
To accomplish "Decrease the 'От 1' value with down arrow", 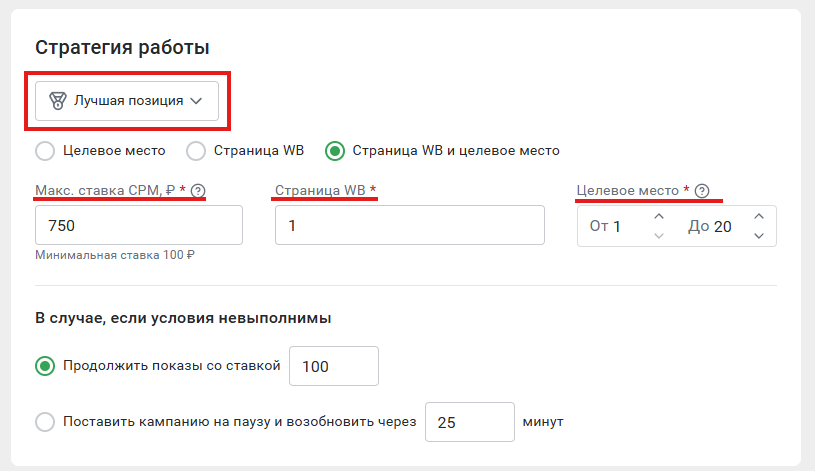I will [x=659, y=236].
